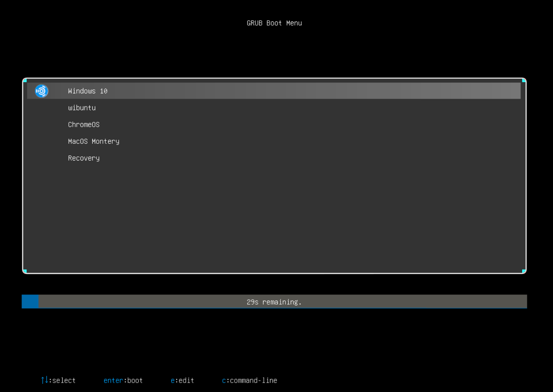Click the GRUB Boot Menu title

tap(274, 23)
